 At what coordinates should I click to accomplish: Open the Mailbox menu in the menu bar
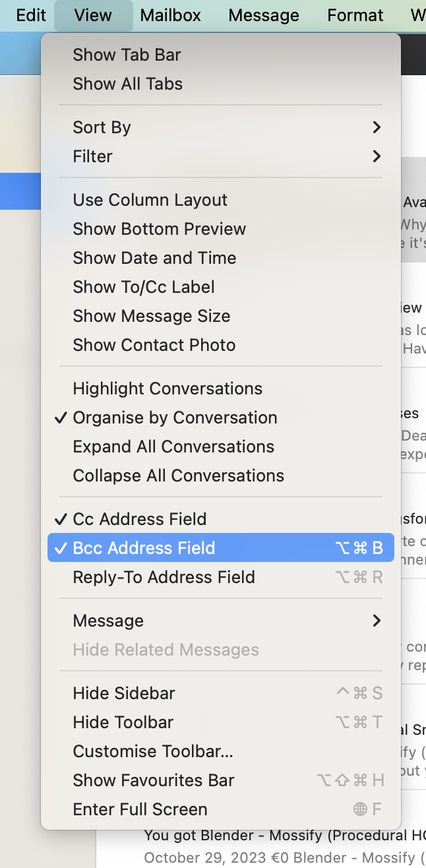click(170, 15)
